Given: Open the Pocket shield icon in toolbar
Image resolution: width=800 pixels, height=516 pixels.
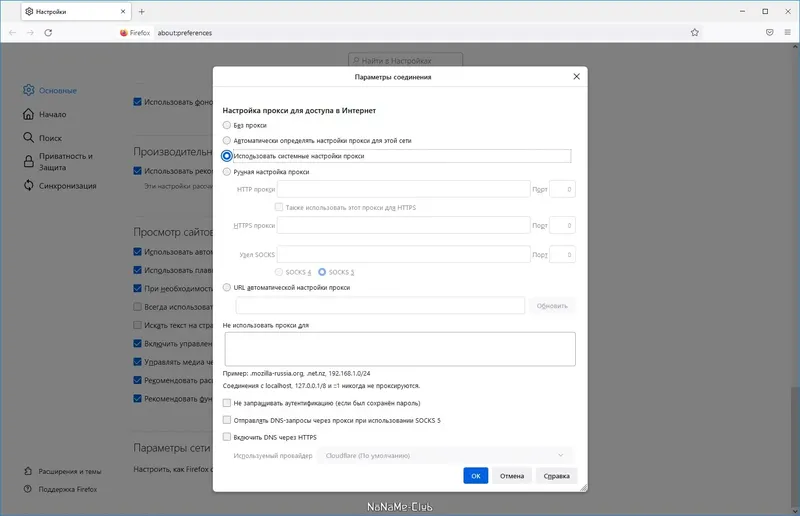Looking at the screenshot, I should tap(769, 33).
